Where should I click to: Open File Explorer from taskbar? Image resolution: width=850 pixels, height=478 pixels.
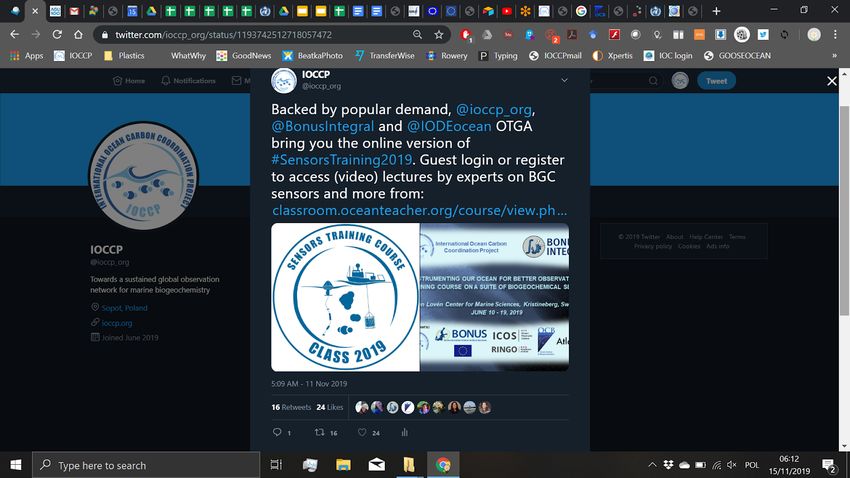point(343,465)
